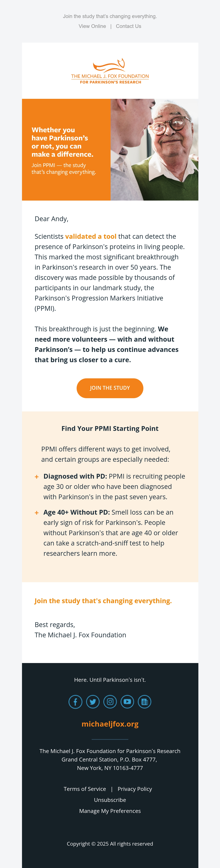220x868 pixels.
Task: Visit michaeljfox.org link in footer
Action: point(110,724)
